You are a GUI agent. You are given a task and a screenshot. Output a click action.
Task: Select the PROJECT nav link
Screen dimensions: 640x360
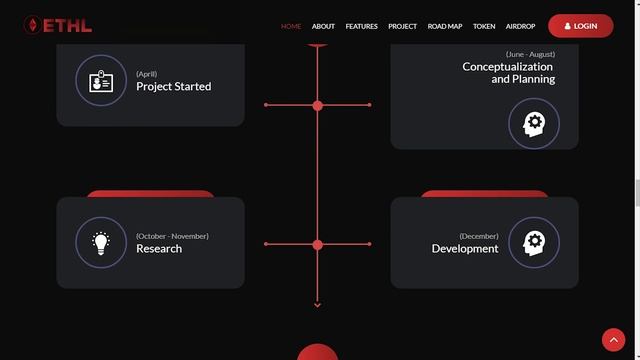402,26
